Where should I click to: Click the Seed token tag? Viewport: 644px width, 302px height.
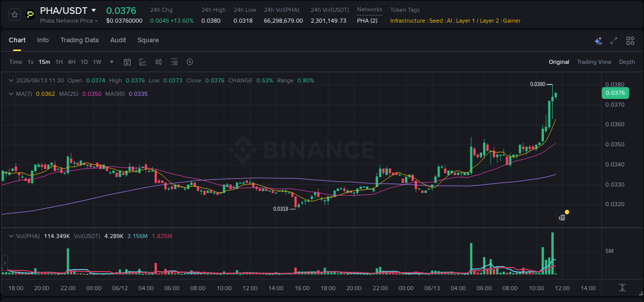pyautogui.click(x=436, y=21)
